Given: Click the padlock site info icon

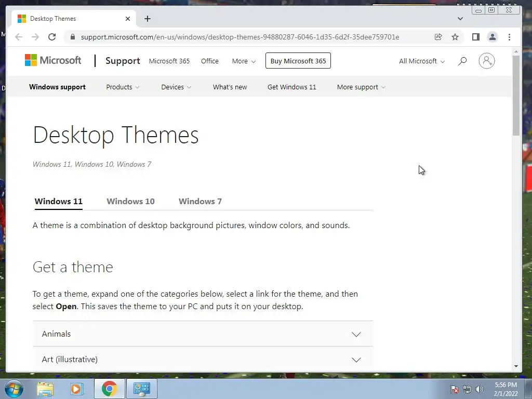Looking at the screenshot, I should pyautogui.click(x=73, y=37).
